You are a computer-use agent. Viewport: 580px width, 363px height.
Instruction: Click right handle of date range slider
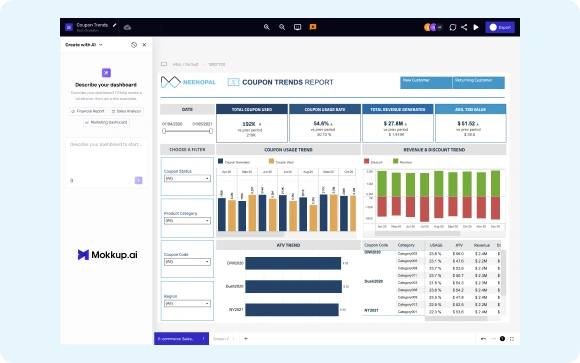(211, 131)
